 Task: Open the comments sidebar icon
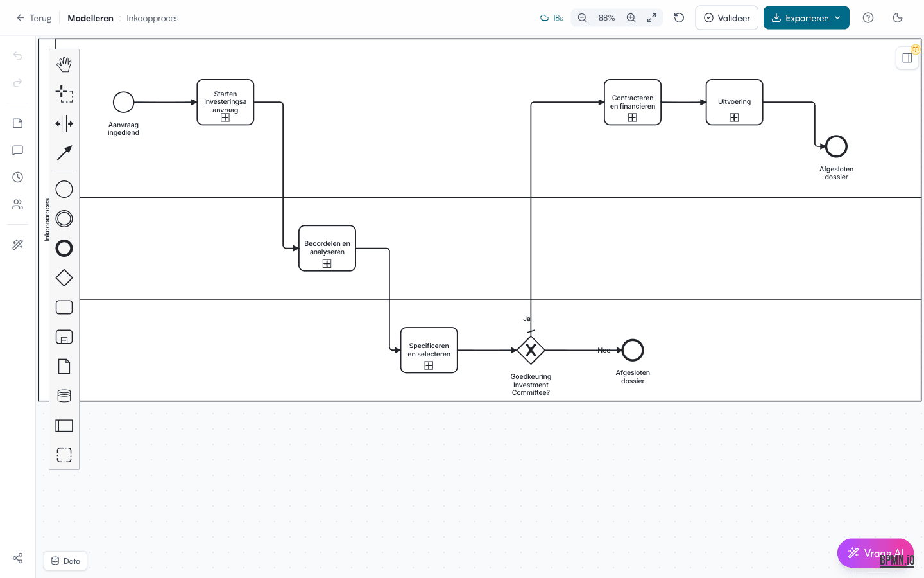click(17, 150)
